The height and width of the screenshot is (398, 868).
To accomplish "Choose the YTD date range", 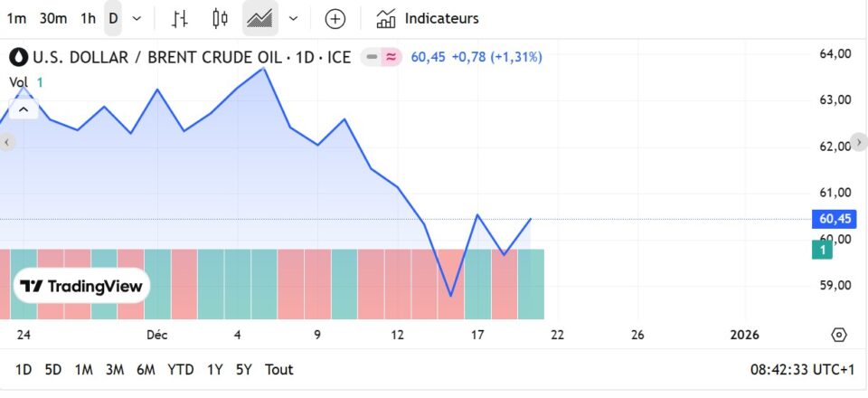I will point(181,369).
